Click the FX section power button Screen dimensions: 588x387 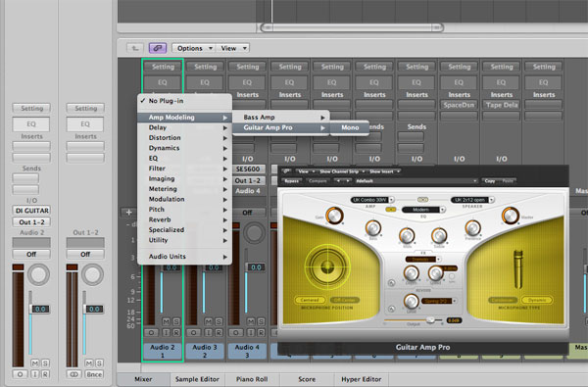(x=391, y=282)
